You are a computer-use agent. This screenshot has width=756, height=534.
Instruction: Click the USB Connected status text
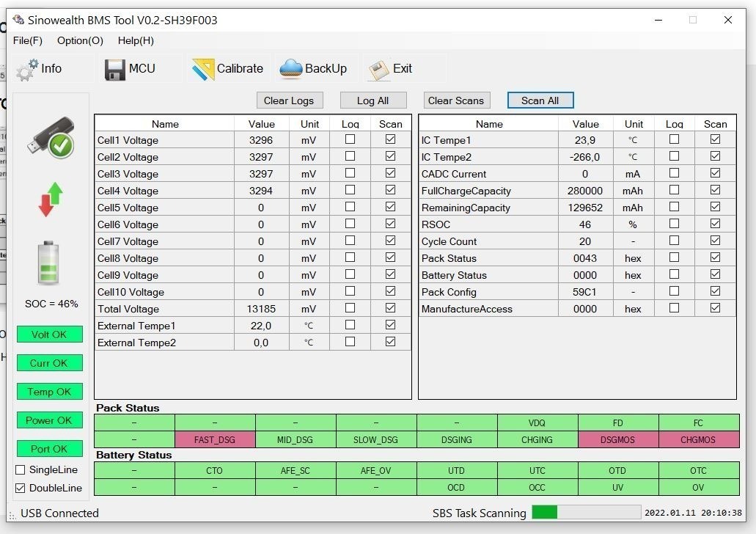(x=60, y=513)
